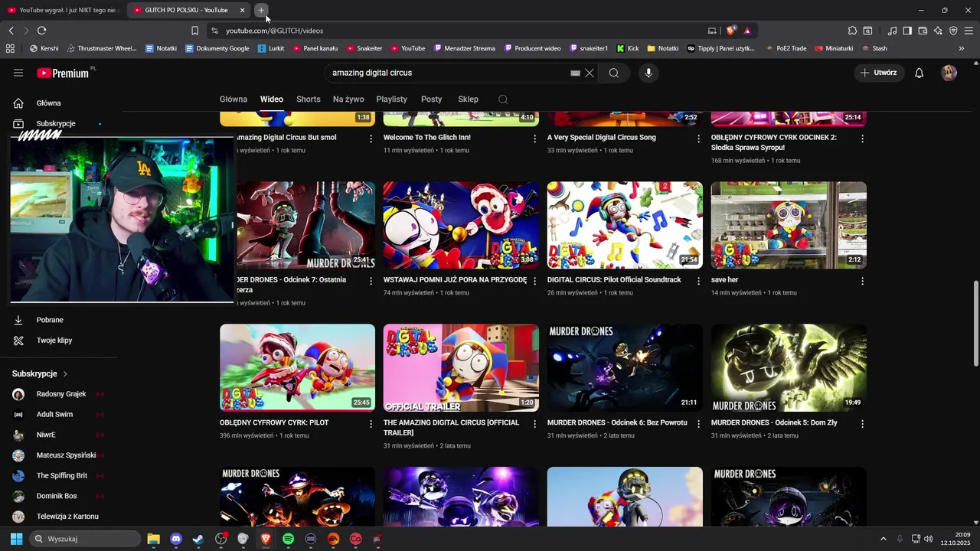This screenshot has width=980, height=551.
Task: Open Discord from the taskbar
Action: click(176, 539)
